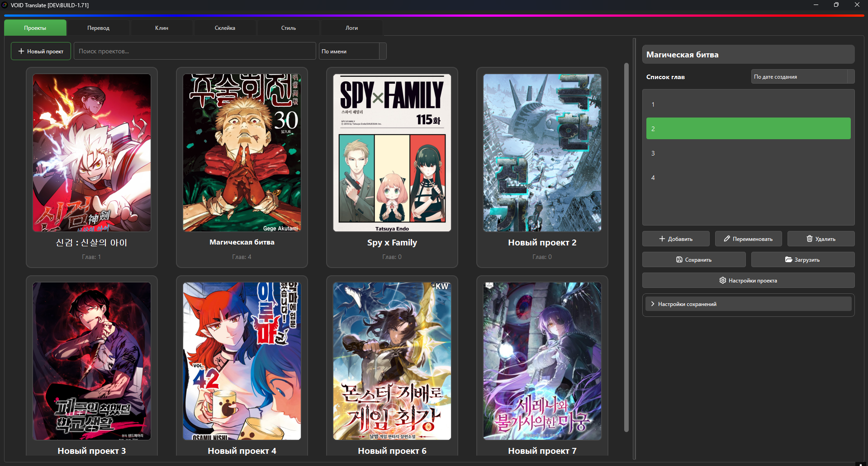Screen dimensions: 868x466
Task: Click the project grid vertical scrollbar
Action: click(x=626, y=246)
